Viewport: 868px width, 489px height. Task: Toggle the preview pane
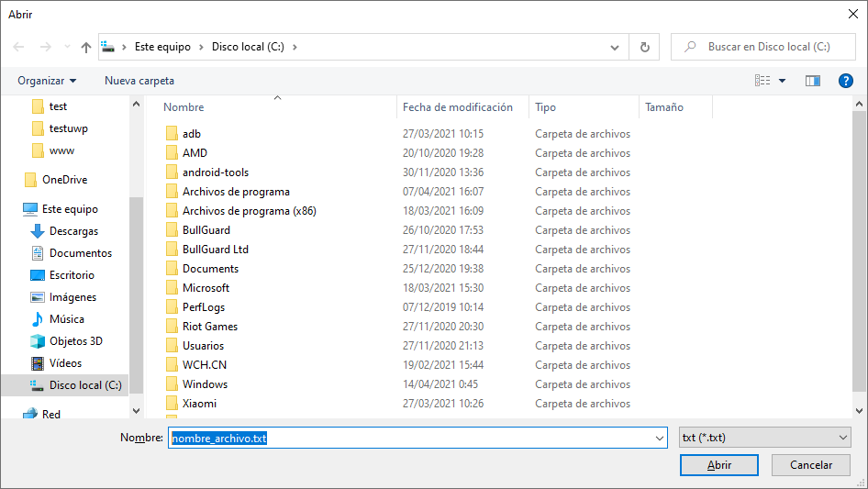click(x=813, y=81)
